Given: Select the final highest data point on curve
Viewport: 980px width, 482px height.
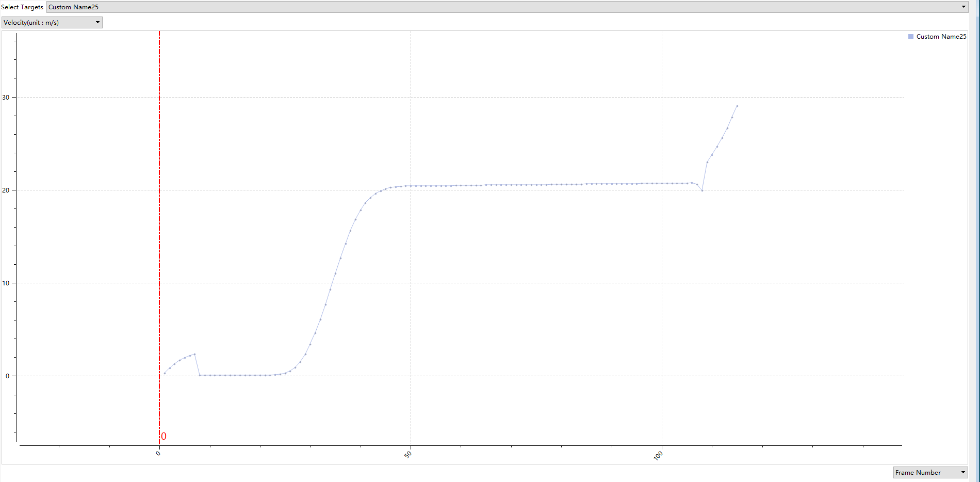Looking at the screenshot, I should (737, 106).
